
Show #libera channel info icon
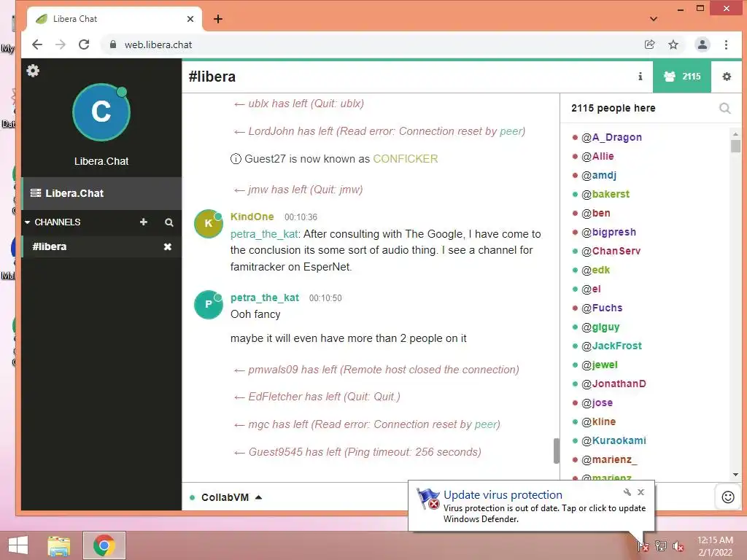(x=640, y=76)
